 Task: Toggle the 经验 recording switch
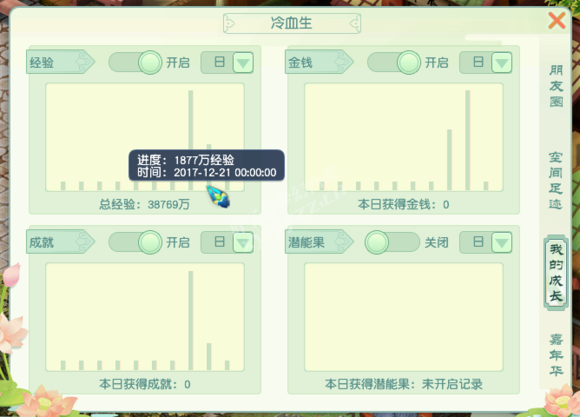click(135, 62)
